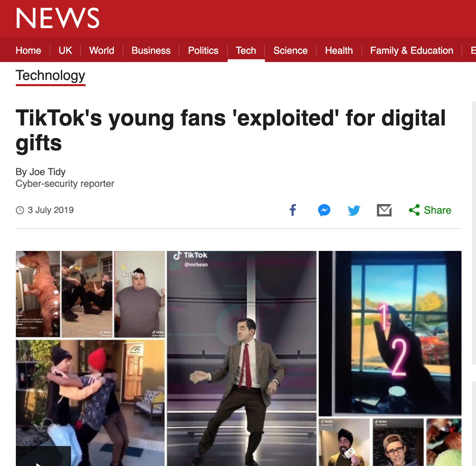Image resolution: width=476 pixels, height=466 pixels.
Task: Go to Family & Education section
Action: 412,50
